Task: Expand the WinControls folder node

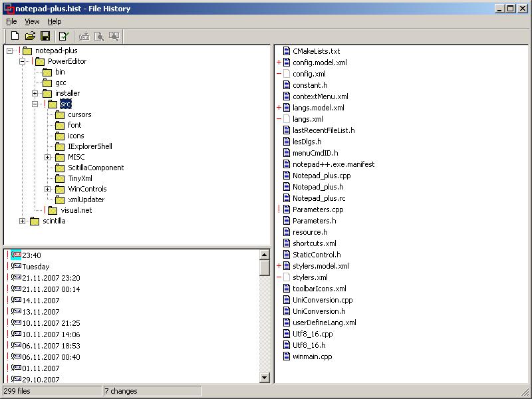Action: (47, 189)
